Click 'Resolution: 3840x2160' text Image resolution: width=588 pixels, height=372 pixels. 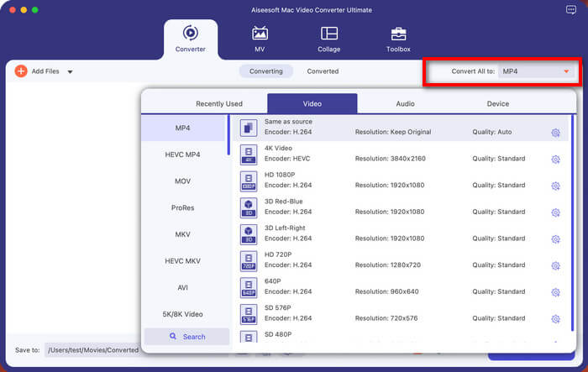pyautogui.click(x=390, y=158)
